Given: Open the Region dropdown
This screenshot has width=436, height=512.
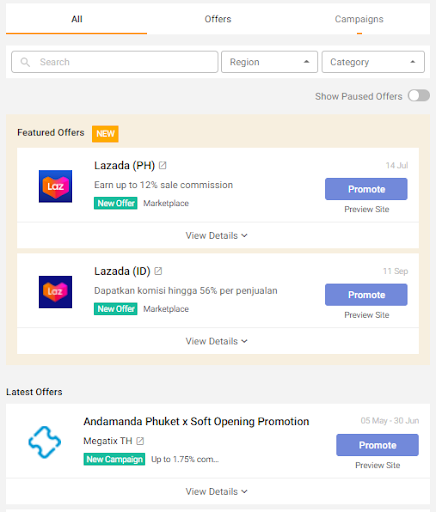Looking at the screenshot, I should point(269,62).
